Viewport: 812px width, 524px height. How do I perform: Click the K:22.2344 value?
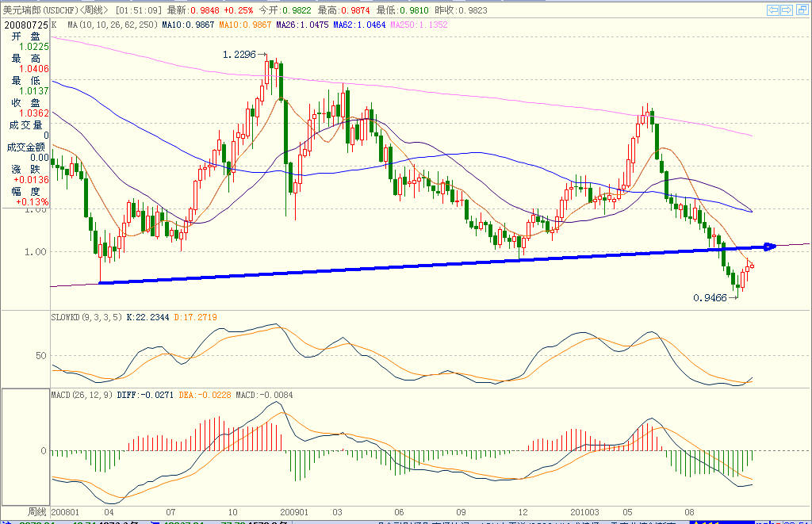(147, 317)
